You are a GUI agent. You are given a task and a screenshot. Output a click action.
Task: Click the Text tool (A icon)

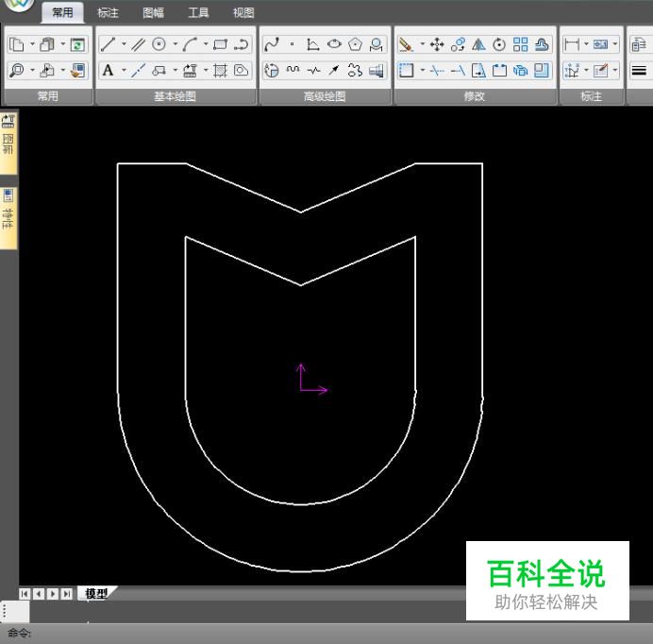pos(108,70)
